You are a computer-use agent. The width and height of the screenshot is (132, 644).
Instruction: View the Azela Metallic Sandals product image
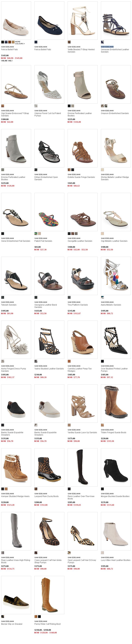(116, 276)
